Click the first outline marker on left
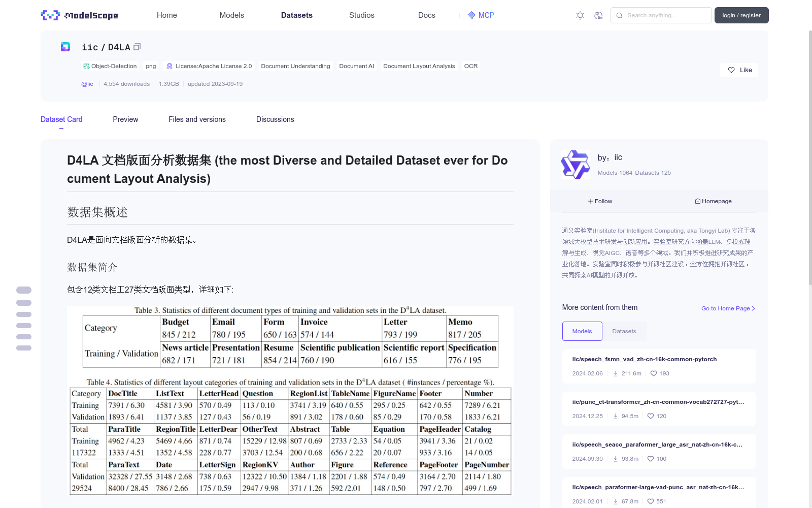This screenshot has width=812, height=508. pos(24,290)
